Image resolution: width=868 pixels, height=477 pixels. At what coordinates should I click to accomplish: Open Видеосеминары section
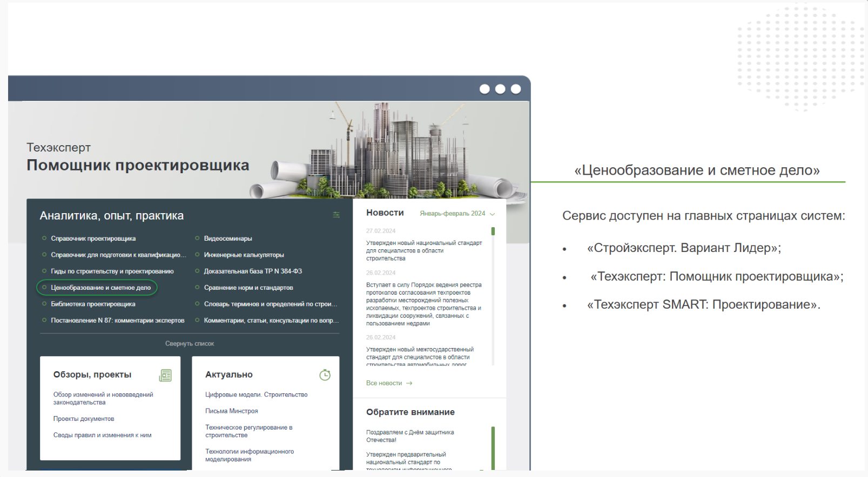(228, 238)
